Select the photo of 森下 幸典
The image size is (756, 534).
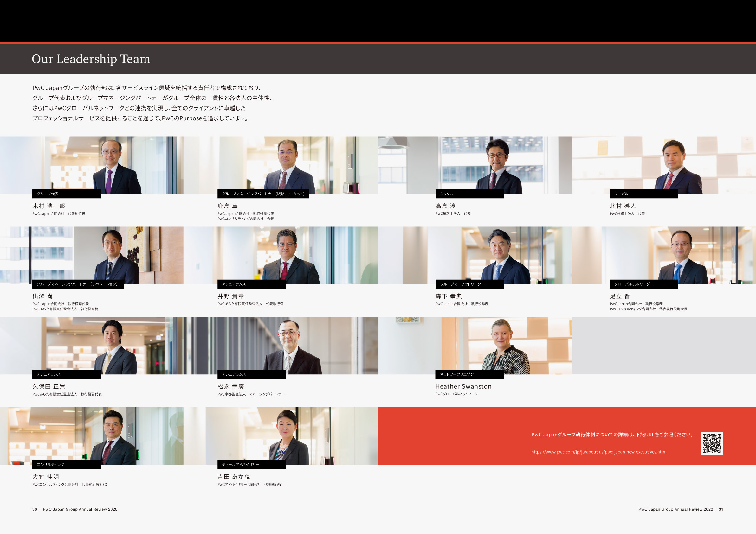[x=475, y=255]
